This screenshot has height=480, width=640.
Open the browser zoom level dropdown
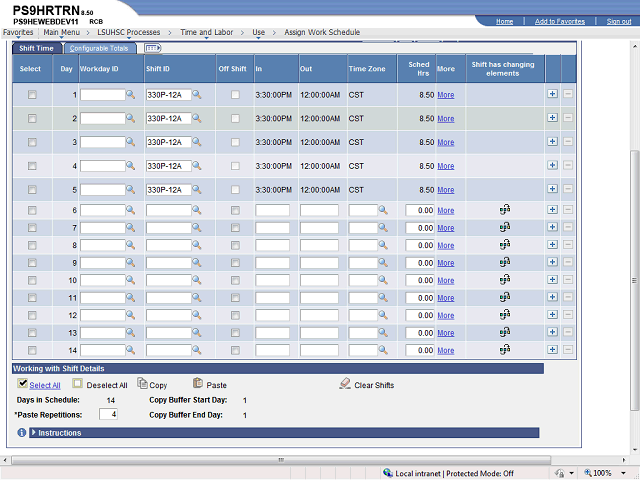pos(623,473)
